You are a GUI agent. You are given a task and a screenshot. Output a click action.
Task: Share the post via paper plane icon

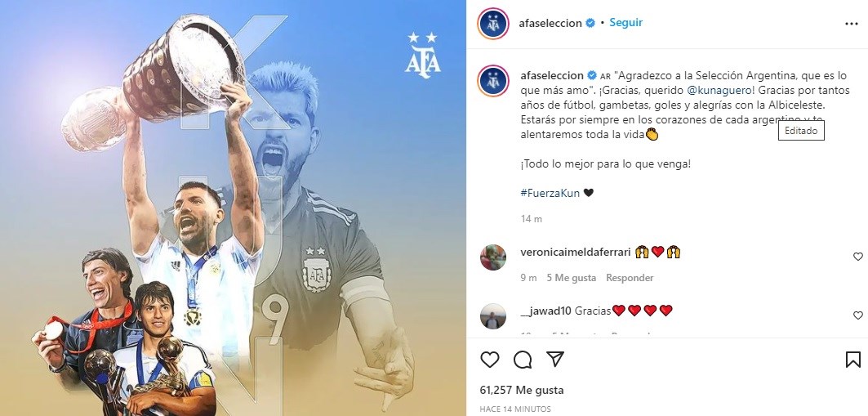click(555, 359)
